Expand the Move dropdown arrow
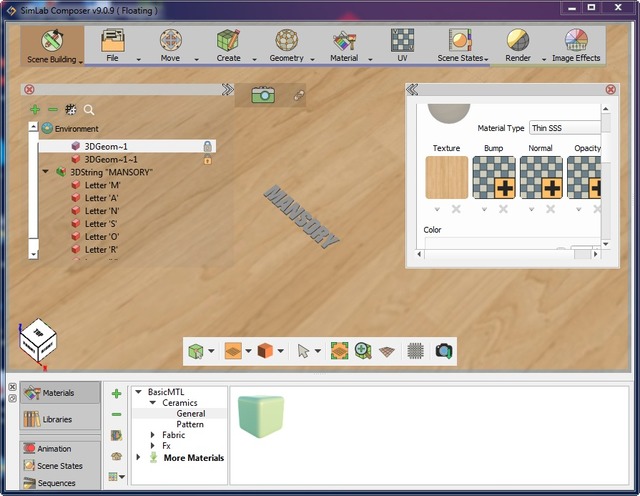 (196, 60)
